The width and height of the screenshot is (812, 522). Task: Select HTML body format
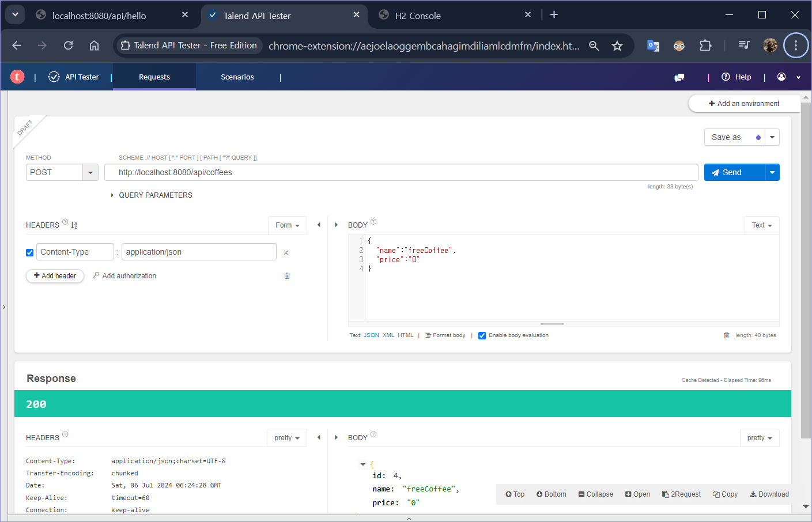[x=406, y=335]
